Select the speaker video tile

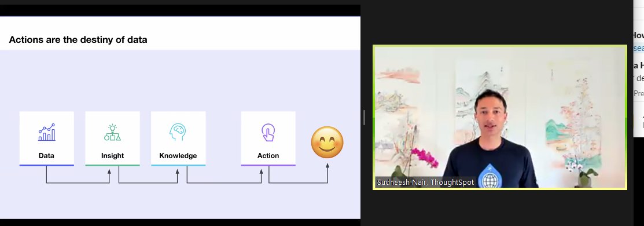(500, 117)
